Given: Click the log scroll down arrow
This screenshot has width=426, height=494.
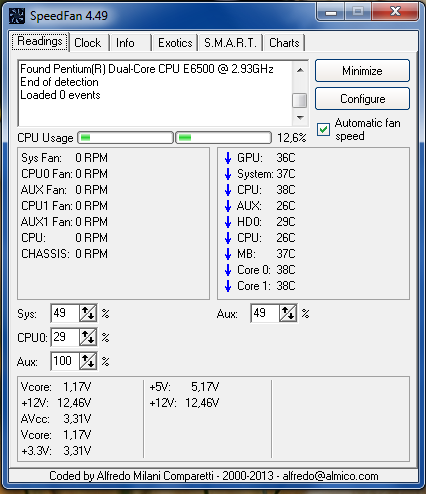Looking at the screenshot, I should pyautogui.click(x=300, y=117).
